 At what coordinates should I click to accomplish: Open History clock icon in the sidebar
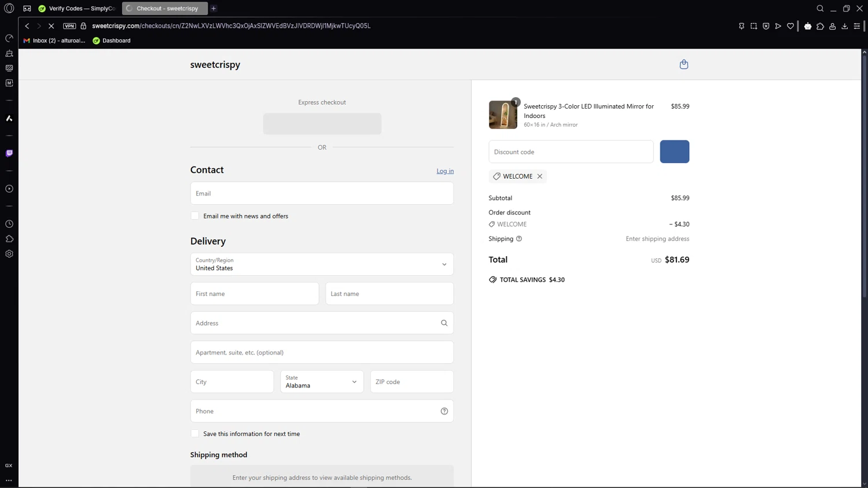pyautogui.click(x=9, y=224)
